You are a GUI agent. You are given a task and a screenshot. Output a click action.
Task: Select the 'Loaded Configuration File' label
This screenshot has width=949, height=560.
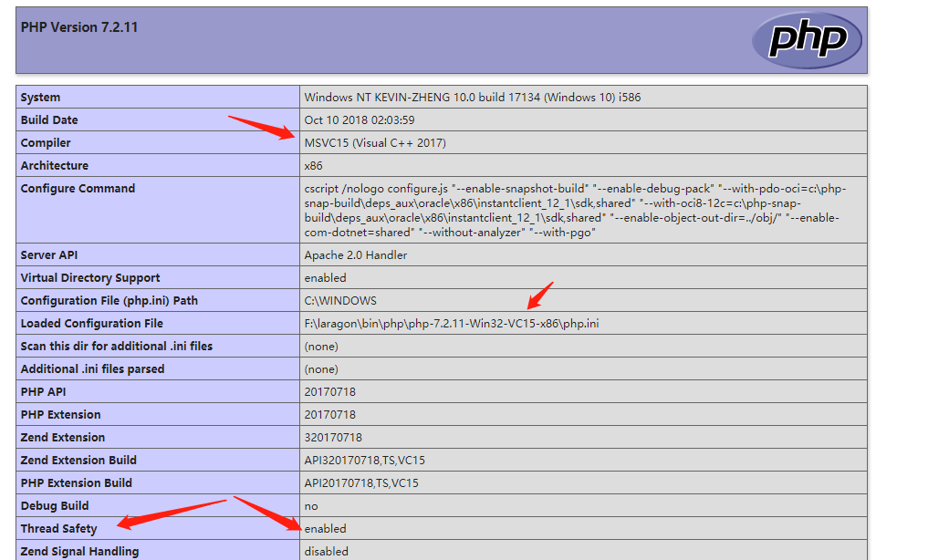(x=92, y=324)
